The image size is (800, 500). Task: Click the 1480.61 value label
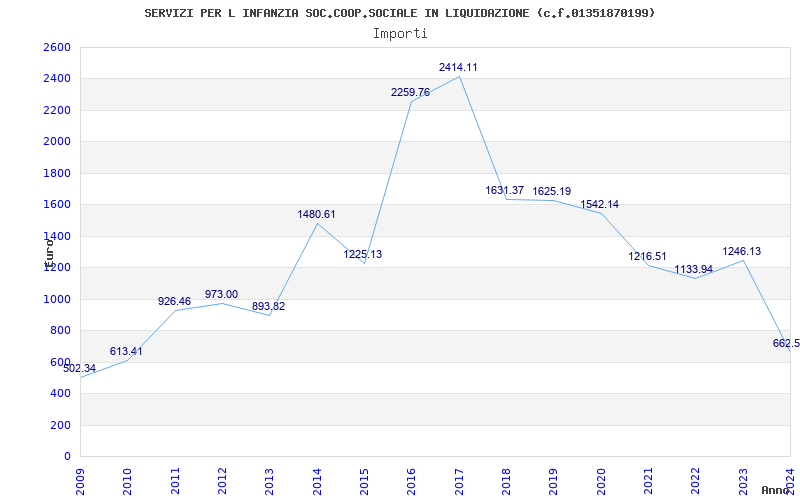tap(316, 214)
